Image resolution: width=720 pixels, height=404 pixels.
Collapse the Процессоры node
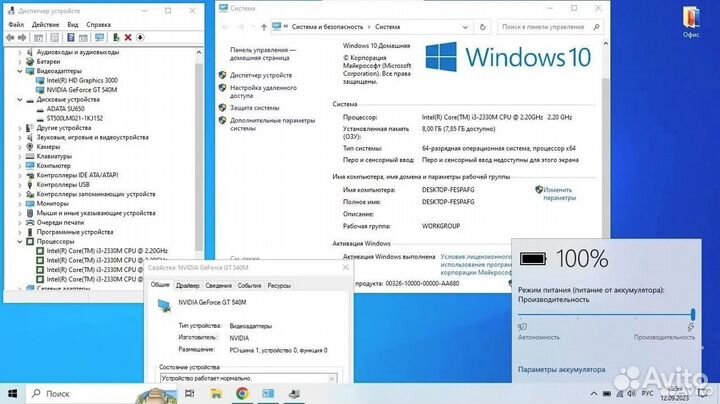pos(20,241)
